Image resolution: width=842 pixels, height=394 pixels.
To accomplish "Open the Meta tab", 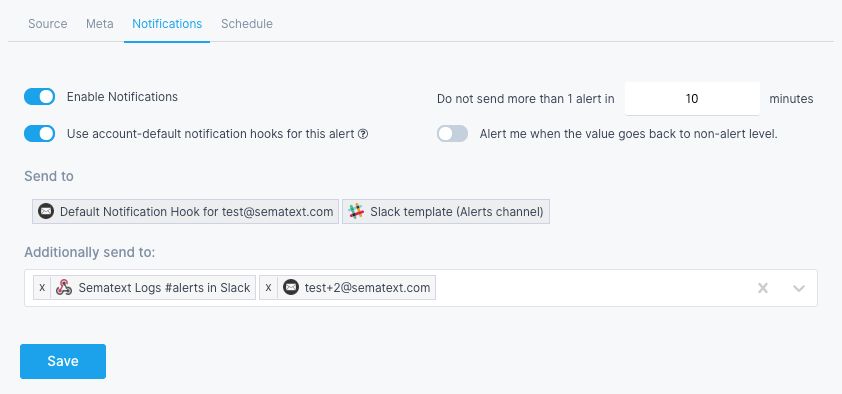I will point(99,24).
